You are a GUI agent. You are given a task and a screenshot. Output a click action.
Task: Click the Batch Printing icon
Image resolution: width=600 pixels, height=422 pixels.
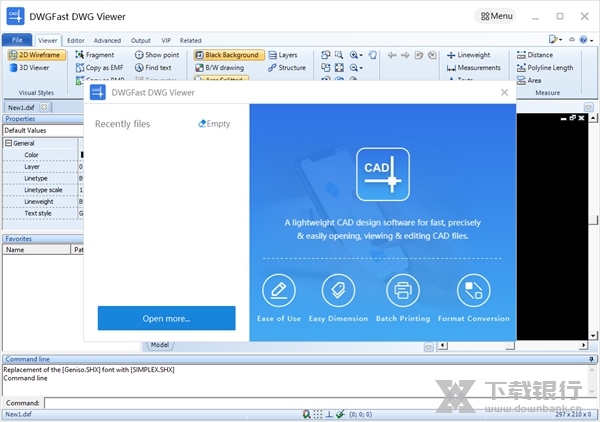pos(402,291)
